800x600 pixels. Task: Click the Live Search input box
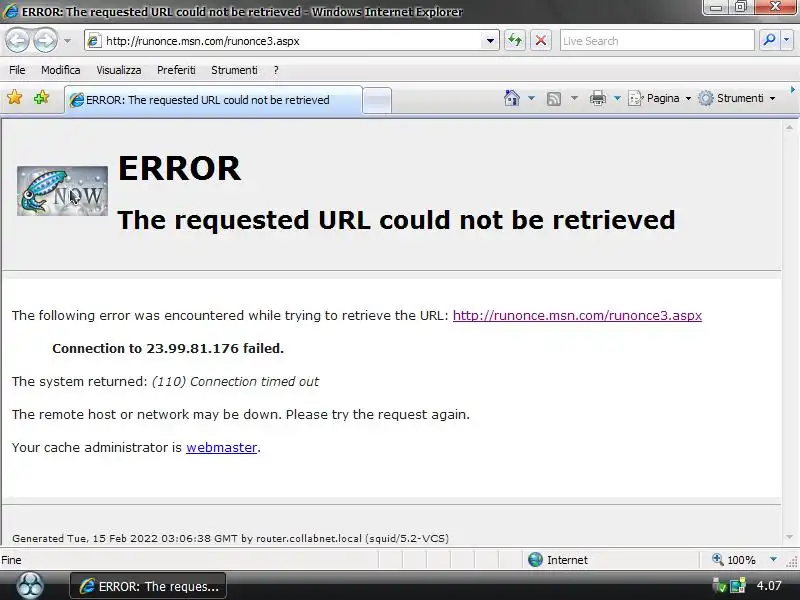tap(657, 41)
